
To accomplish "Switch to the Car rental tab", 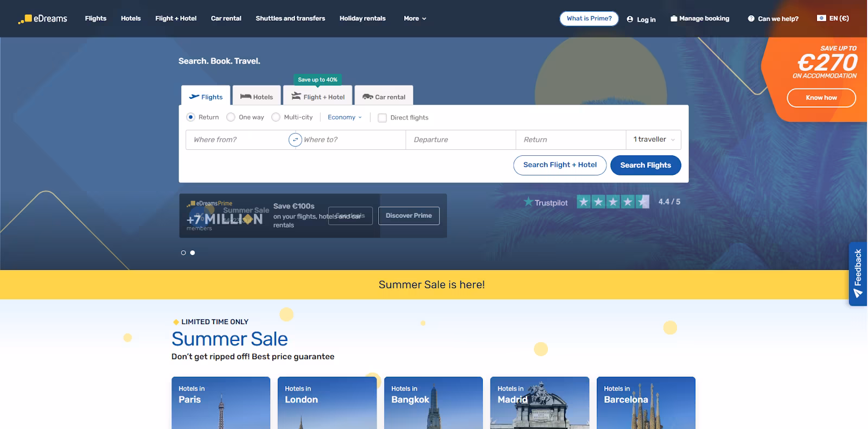I will 384,96.
